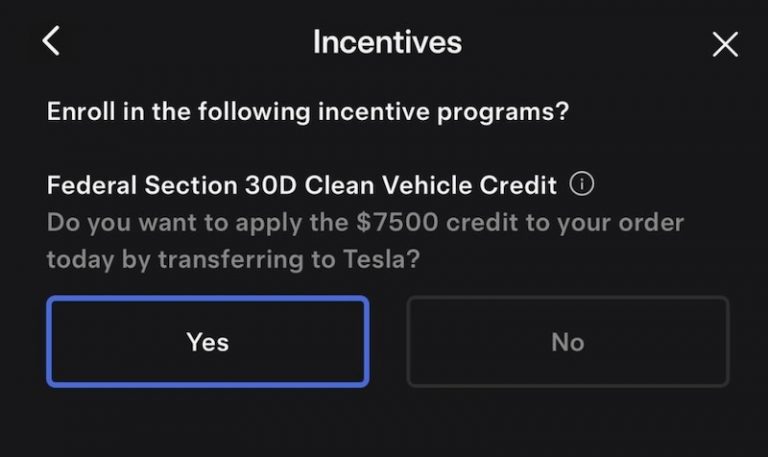
Task: Click the $7500 credit transfer description text
Action: (x=365, y=240)
